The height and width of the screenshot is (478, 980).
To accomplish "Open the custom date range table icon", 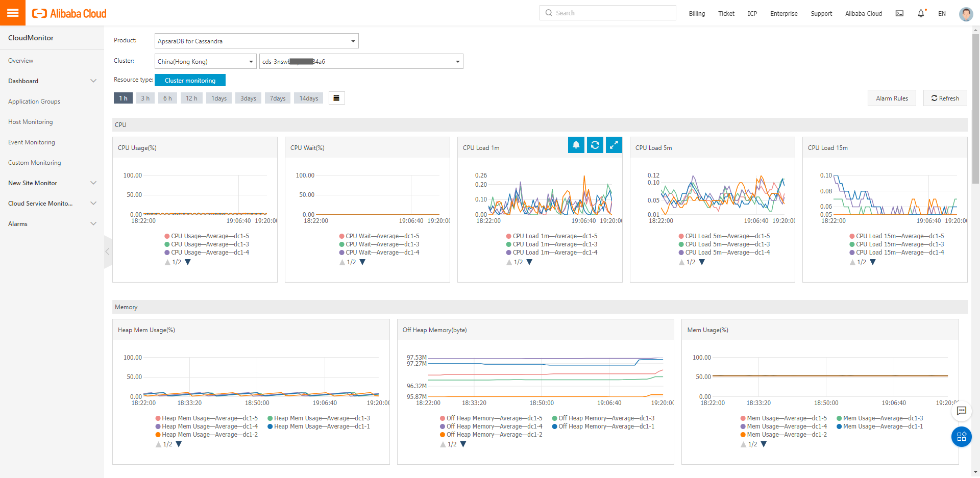I will click(336, 98).
